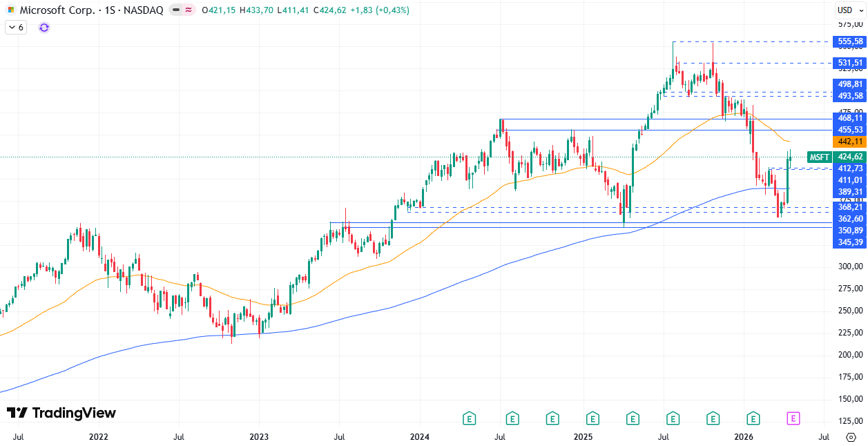Expand the collapsed indicators legend showing 6
This screenshot has height=446, width=868.
point(15,28)
